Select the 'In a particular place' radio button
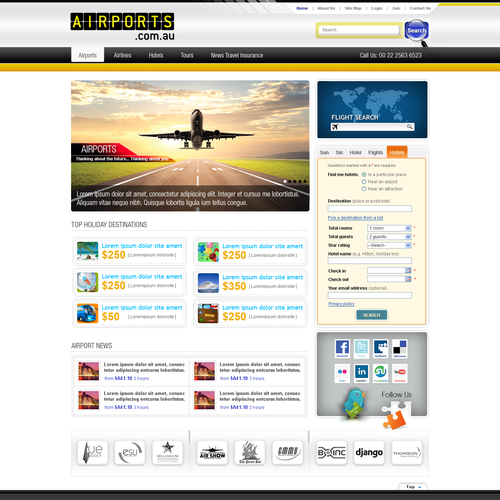The height and width of the screenshot is (500, 500). coord(364,174)
